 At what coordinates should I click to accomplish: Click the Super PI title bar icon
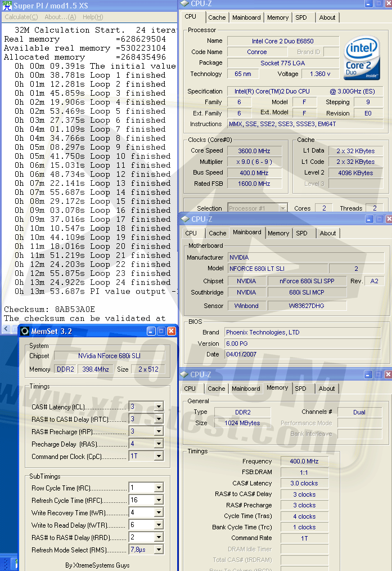[7, 6]
